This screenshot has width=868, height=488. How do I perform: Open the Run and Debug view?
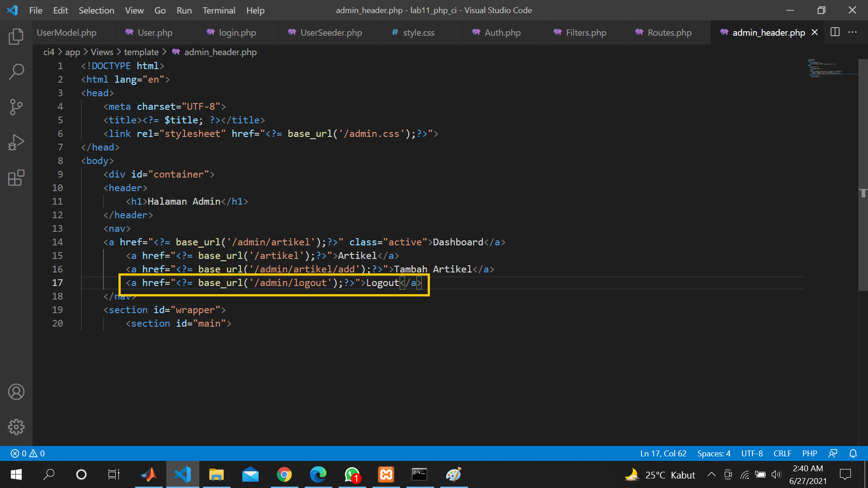click(16, 142)
